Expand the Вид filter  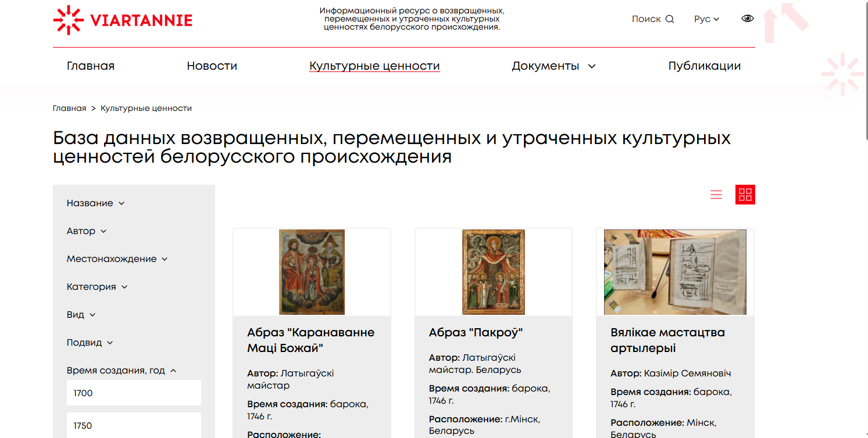point(81,315)
